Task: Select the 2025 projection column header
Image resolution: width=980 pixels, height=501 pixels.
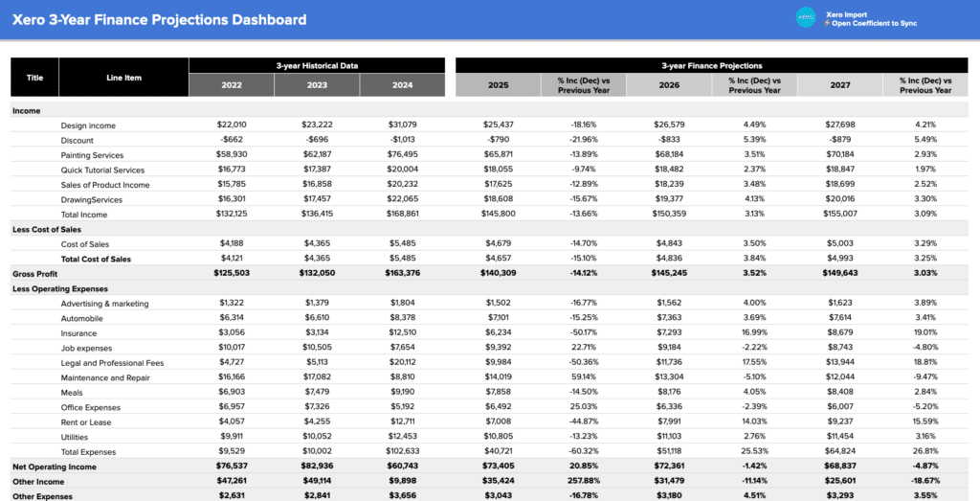Action: coord(498,85)
